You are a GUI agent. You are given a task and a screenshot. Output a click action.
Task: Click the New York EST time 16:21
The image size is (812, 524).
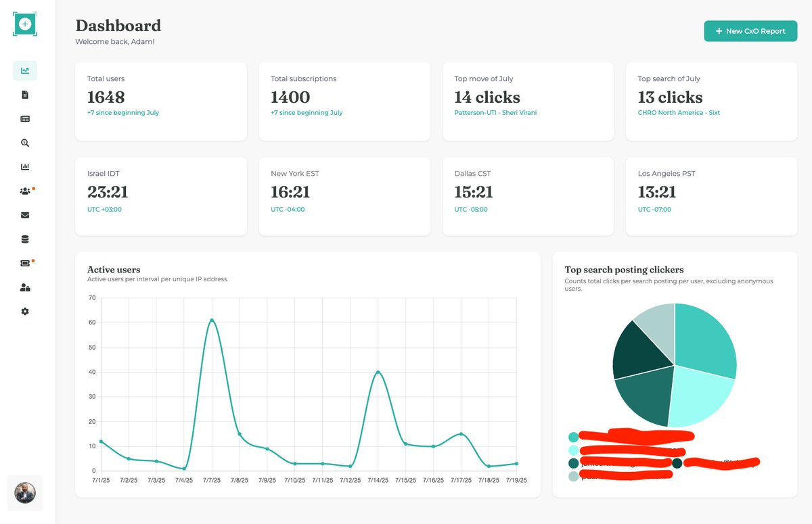point(290,192)
